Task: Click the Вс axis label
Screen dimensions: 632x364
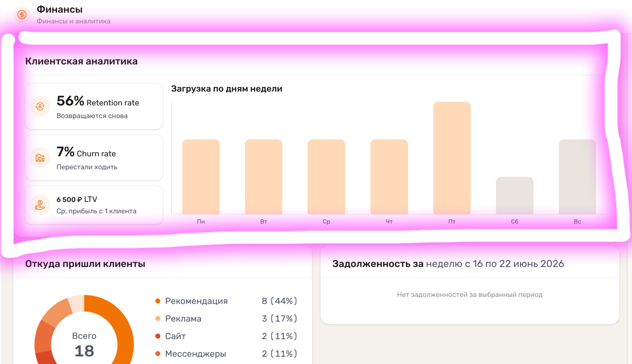Action: tap(577, 221)
